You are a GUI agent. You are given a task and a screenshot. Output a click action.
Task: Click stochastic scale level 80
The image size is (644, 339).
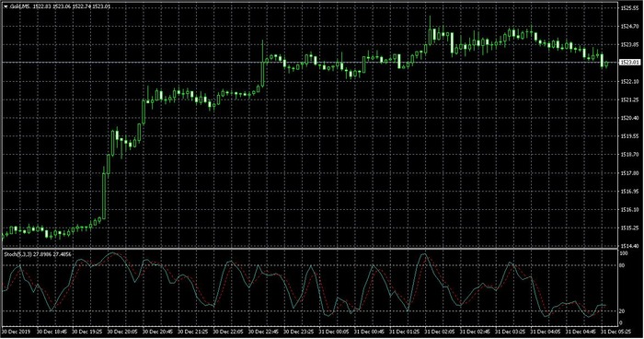(x=623, y=265)
